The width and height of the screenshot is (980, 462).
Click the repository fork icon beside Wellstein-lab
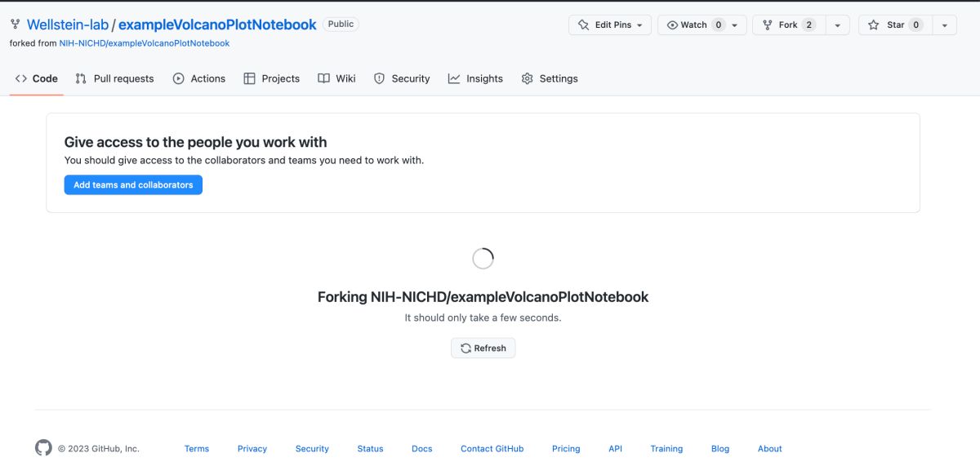pyautogui.click(x=16, y=24)
